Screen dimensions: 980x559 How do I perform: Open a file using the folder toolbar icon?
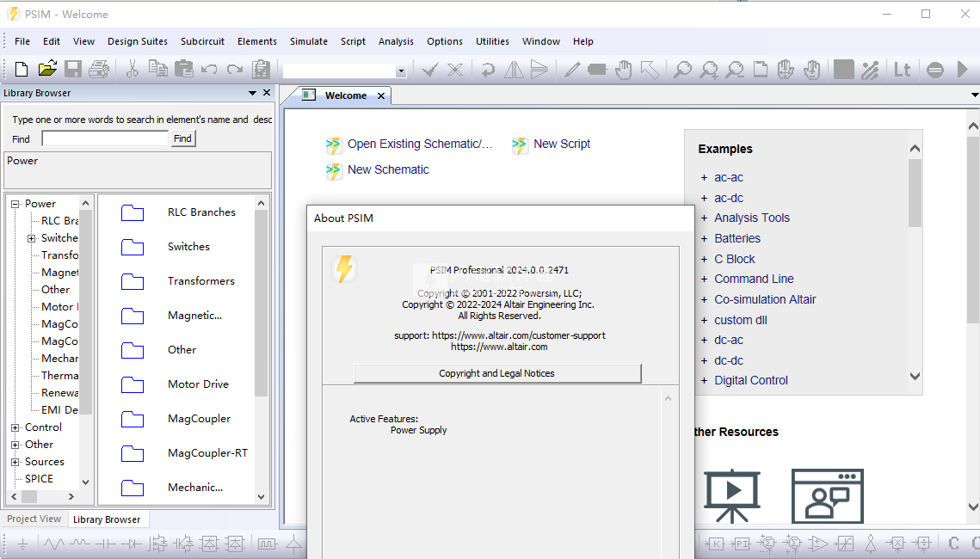pyautogui.click(x=47, y=69)
